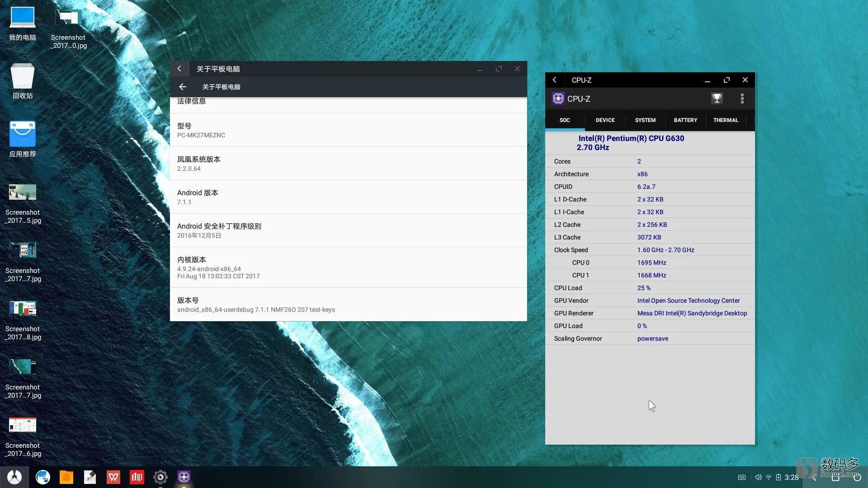Viewport: 868px width, 488px height.
Task: Select the Screenshot_2017...6.jpg desktop file
Action: tap(23, 436)
